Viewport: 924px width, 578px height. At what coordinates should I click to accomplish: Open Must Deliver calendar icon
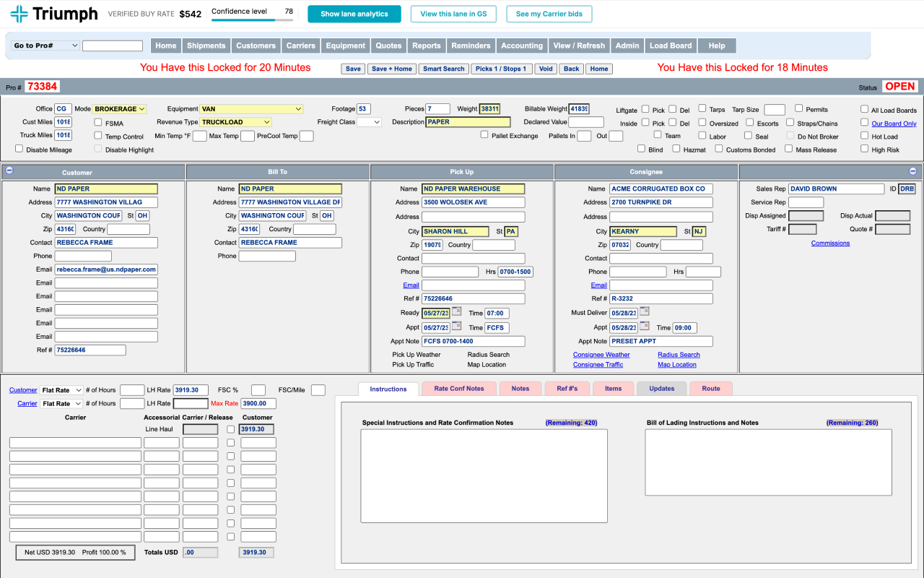pyautogui.click(x=644, y=312)
